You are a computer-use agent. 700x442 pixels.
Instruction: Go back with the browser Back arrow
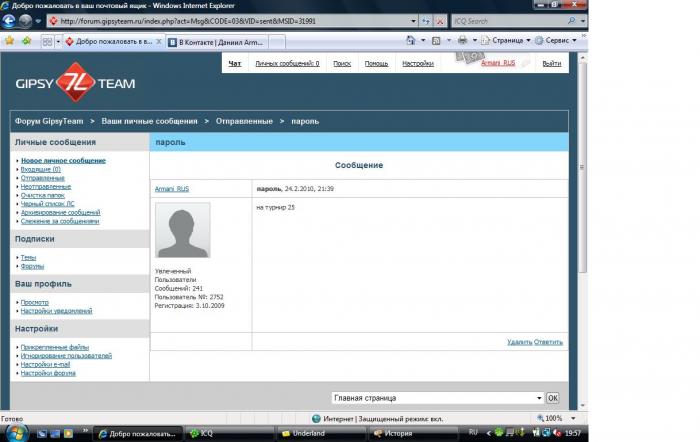[x=9, y=21]
